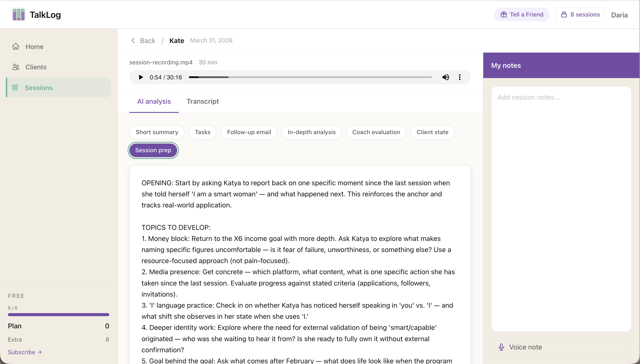Click the TalkLog logo
Image resolution: width=640 pixels, height=364 pixels.
click(37, 15)
